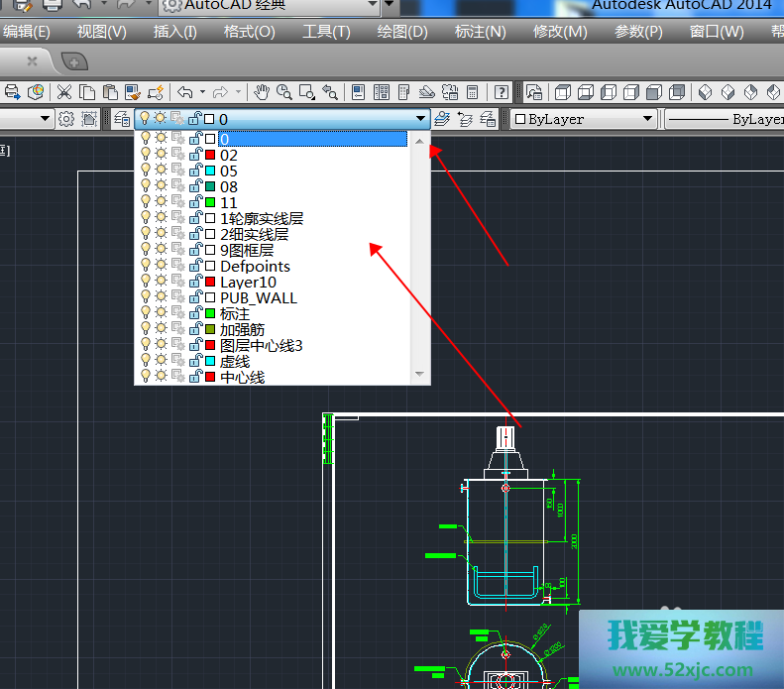Lock the PUB_WALL layer padlock

tap(195, 298)
